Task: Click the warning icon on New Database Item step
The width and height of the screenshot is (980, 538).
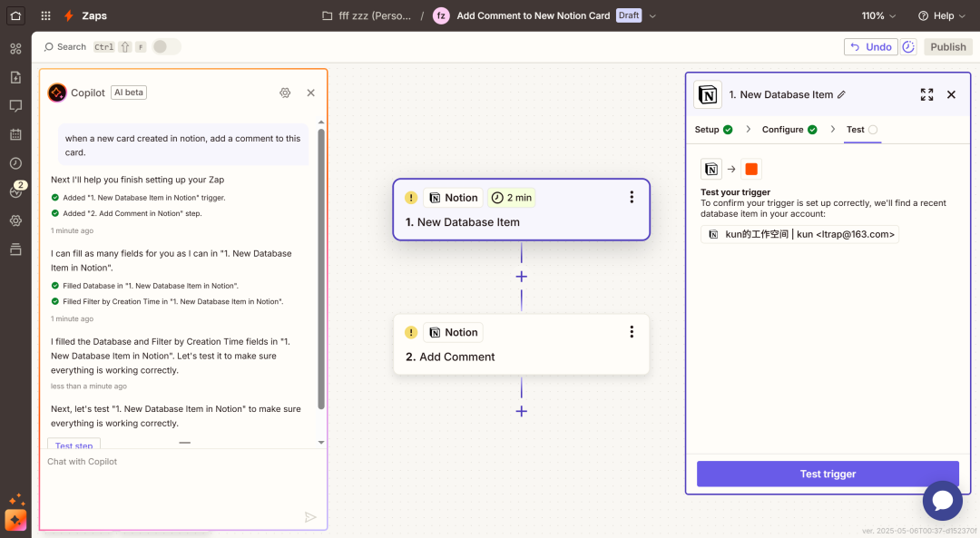Action: [x=411, y=198]
